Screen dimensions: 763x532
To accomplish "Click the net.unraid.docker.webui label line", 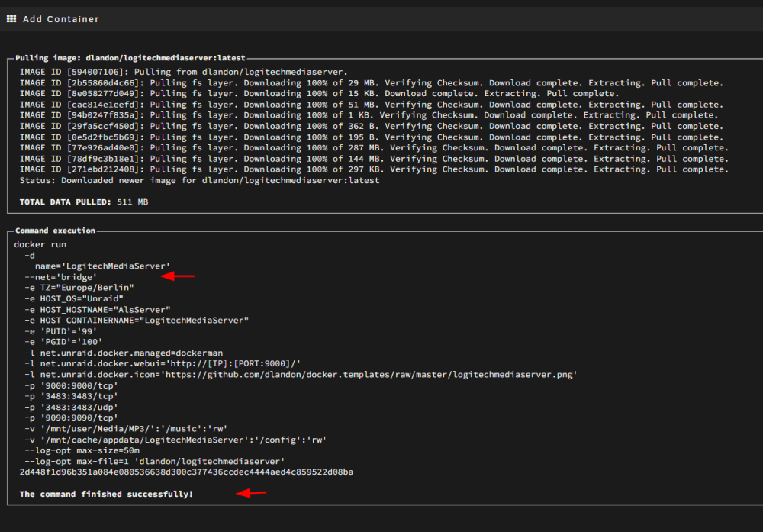I will click(x=163, y=364).
